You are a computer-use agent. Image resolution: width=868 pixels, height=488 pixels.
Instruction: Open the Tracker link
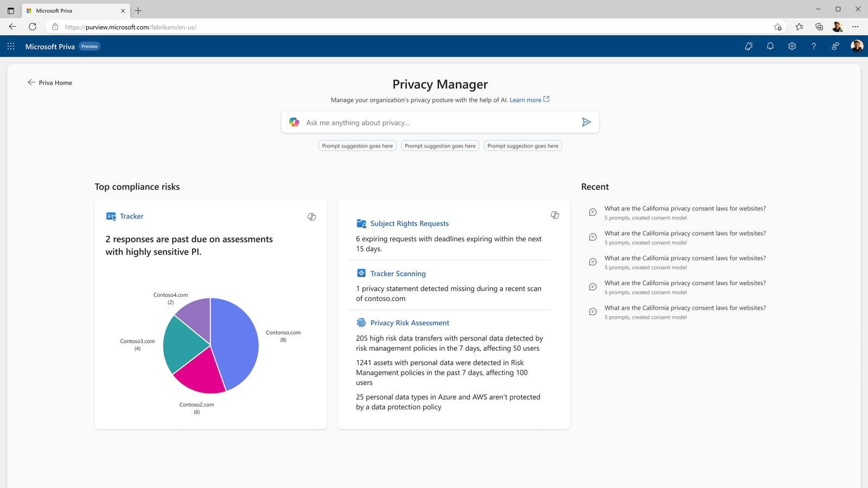pos(132,216)
